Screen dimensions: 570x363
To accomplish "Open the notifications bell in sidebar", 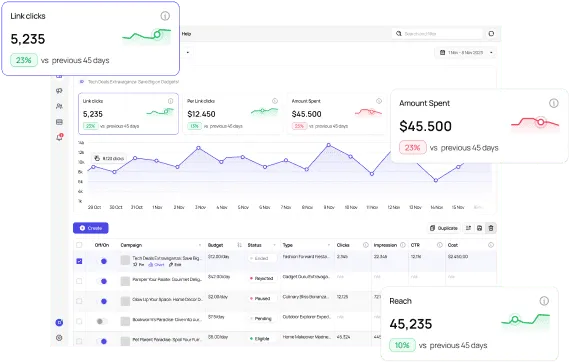I will point(59,137).
